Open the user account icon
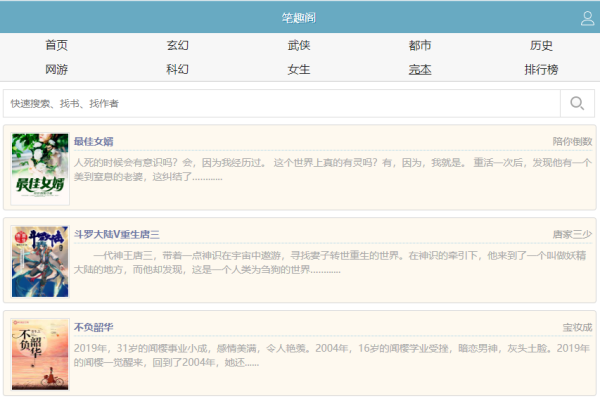The image size is (600, 401). 587,18
